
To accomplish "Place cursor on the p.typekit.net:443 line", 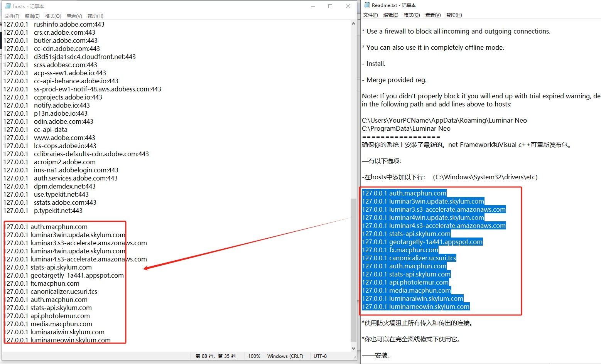I will coord(58,211).
